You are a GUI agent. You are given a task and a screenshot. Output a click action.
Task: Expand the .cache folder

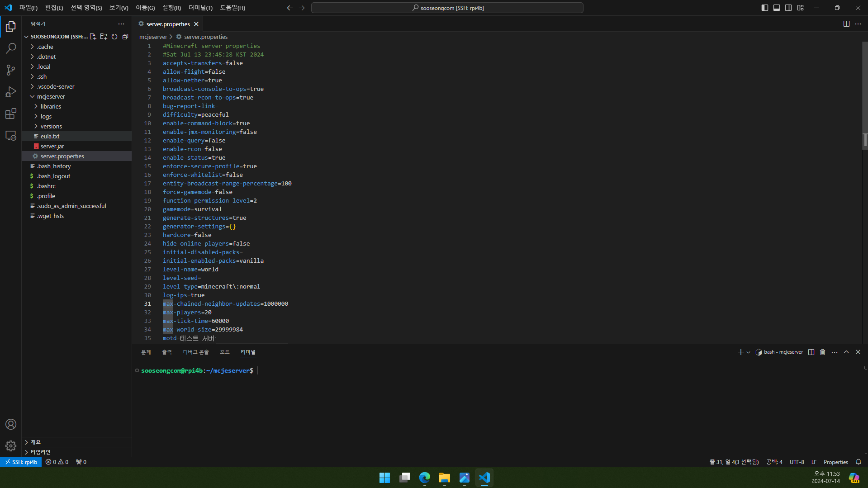[x=76, y=47]
